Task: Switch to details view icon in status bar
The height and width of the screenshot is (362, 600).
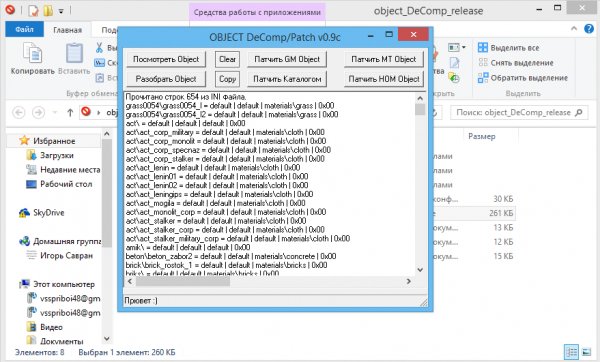Action: click(571, 352)
